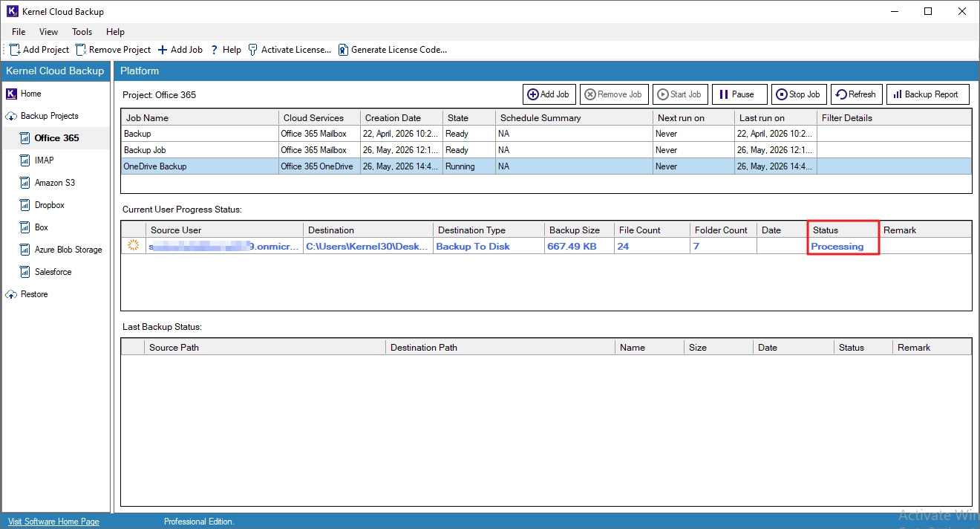
Task: Click the File Count column header
Action: click(652, 230)
